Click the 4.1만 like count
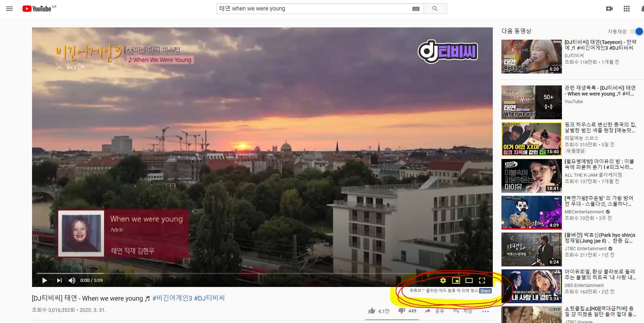 coord(384,311)
